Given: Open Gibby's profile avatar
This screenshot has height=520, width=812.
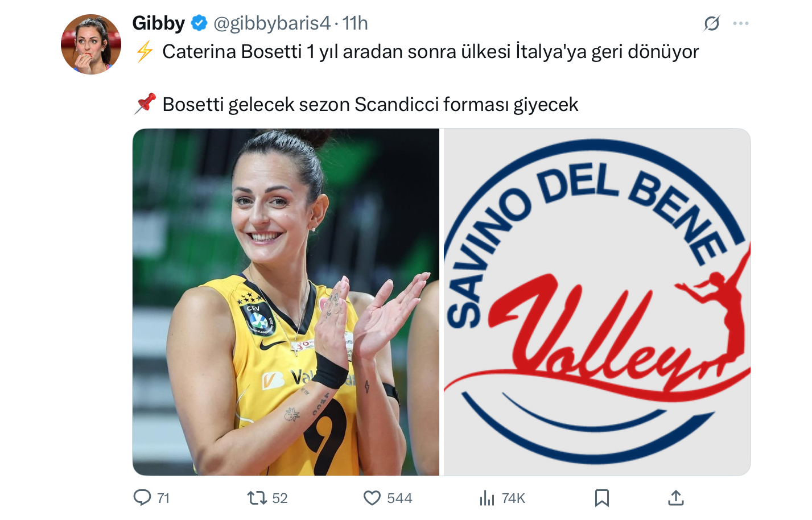Looking at the screenshot, I should pyautogui.click(x=91, y=44).
